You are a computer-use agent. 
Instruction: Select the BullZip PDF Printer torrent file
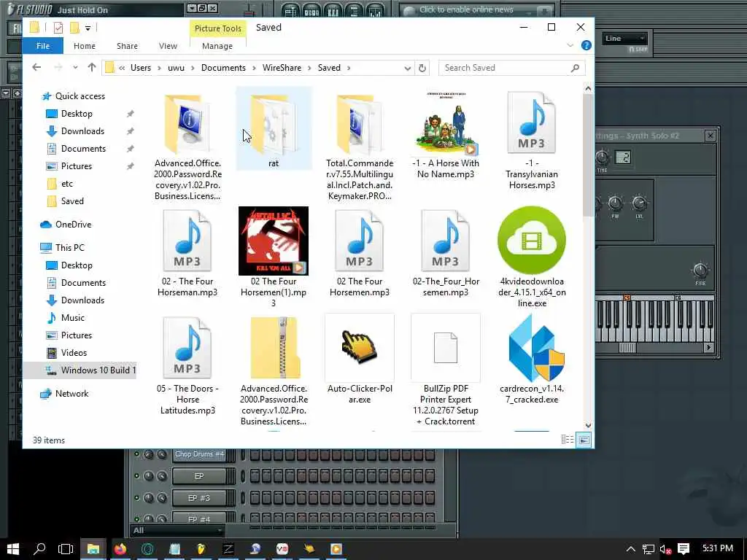[446, 348]
